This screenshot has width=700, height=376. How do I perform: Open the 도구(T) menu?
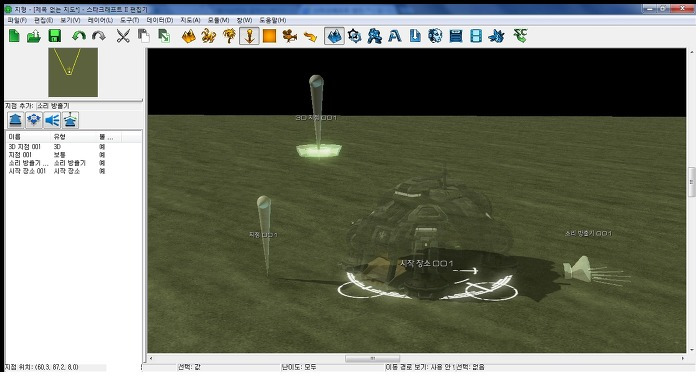129,20
